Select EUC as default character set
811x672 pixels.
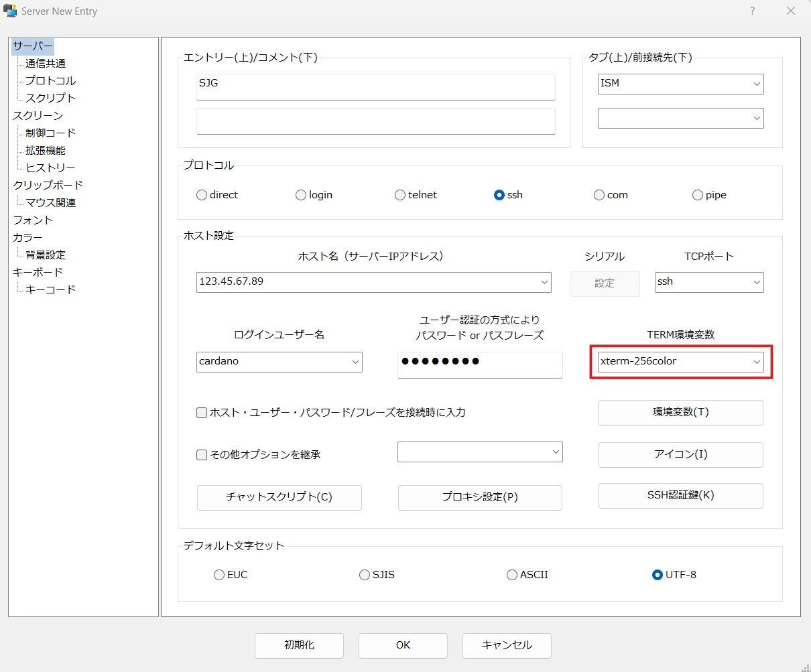[219, 575]
